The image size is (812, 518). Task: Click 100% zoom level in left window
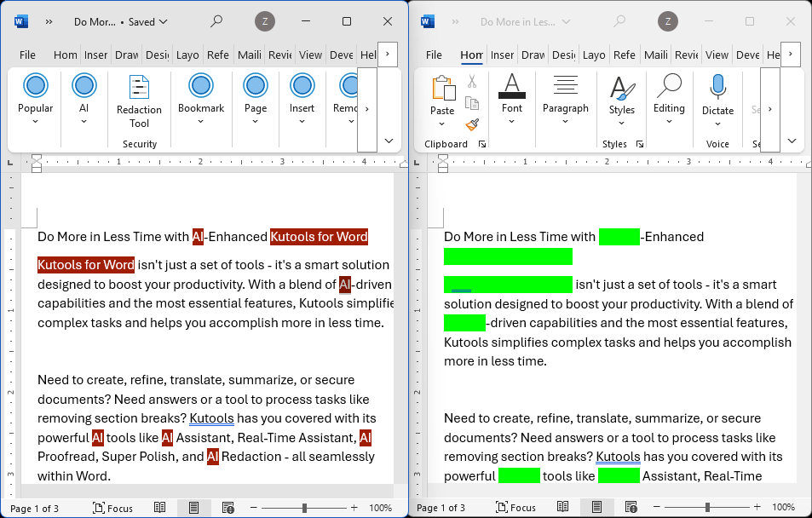click(x=381, y=508)
